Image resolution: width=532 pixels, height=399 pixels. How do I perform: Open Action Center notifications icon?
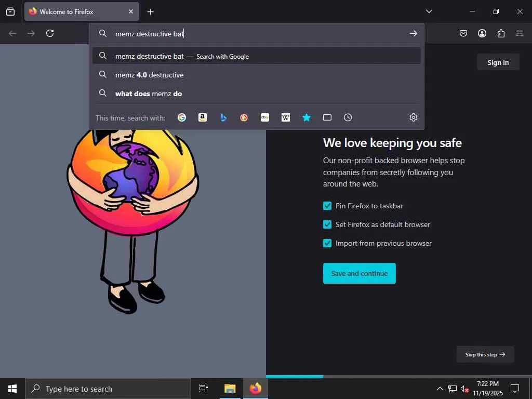pyautogui.click(x=515, y=389)
